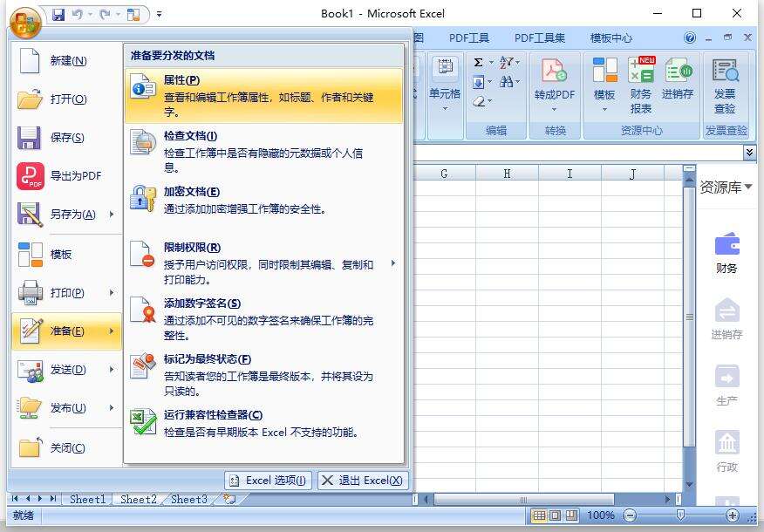The height and width of the screenshot is (532, 764).
Task: Click the 财务报表 ribbon button
Action: (x=641, y=85)
